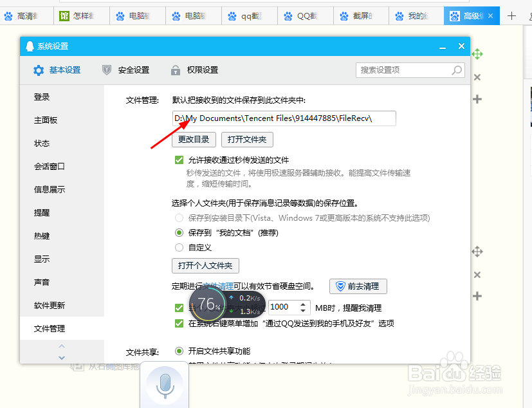Increase MB value with up stepper arrow

coord(303,304)
